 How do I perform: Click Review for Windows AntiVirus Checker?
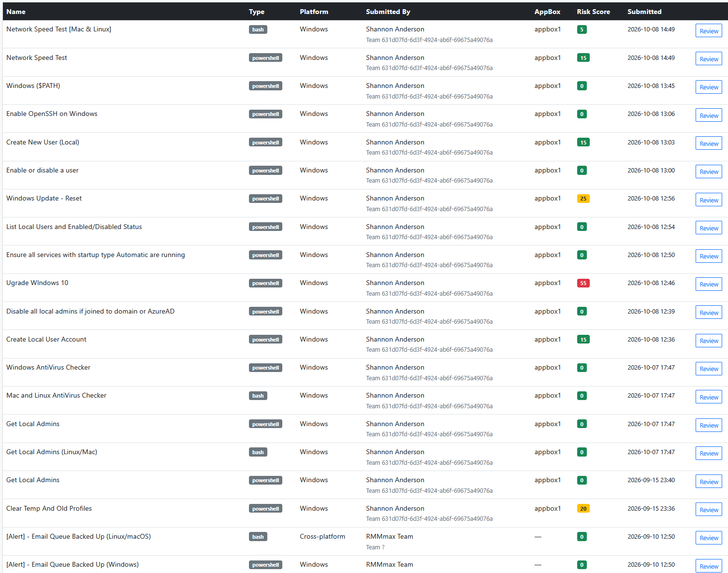tap(709, 369)
